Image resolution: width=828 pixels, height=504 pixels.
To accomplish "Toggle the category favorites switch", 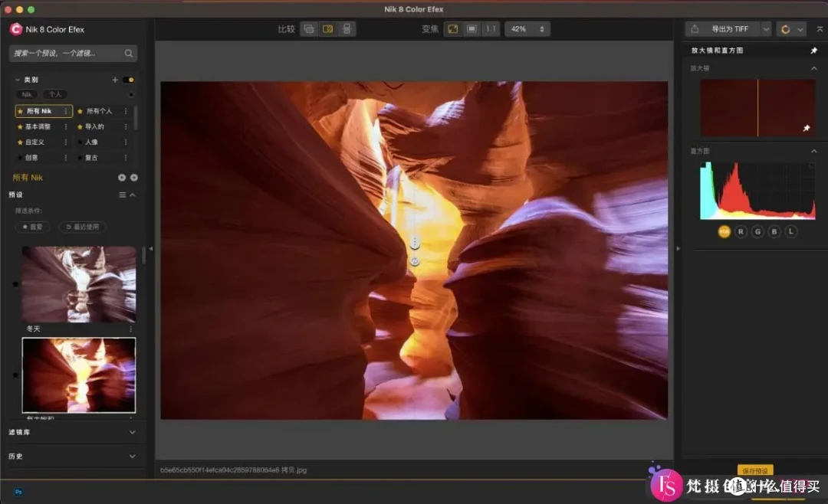I will pos(128,80).
